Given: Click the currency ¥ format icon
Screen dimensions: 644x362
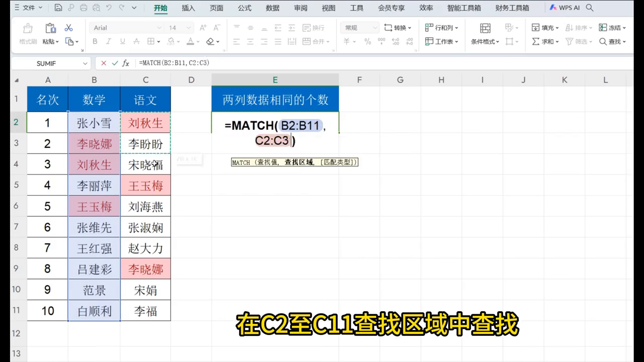Looking at the screenshot, I should pyautogui.click(x=347, y=42).
